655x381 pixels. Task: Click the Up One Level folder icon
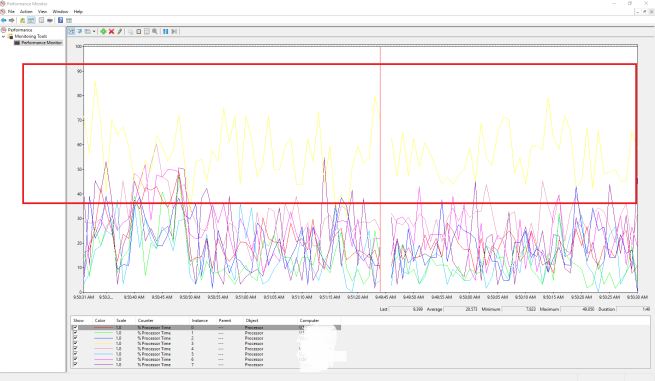23,20
